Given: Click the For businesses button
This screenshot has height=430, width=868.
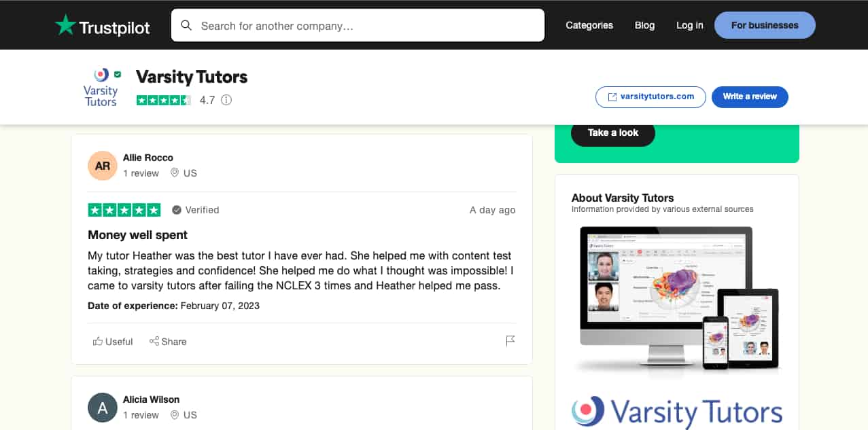Looking at the screenshot, I should (x=765, y=25).
